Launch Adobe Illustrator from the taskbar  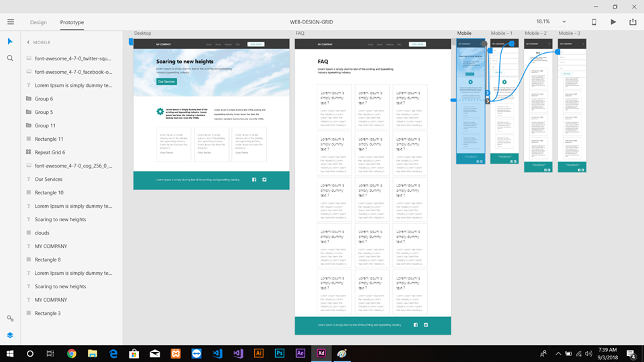[x=259, y=353]
